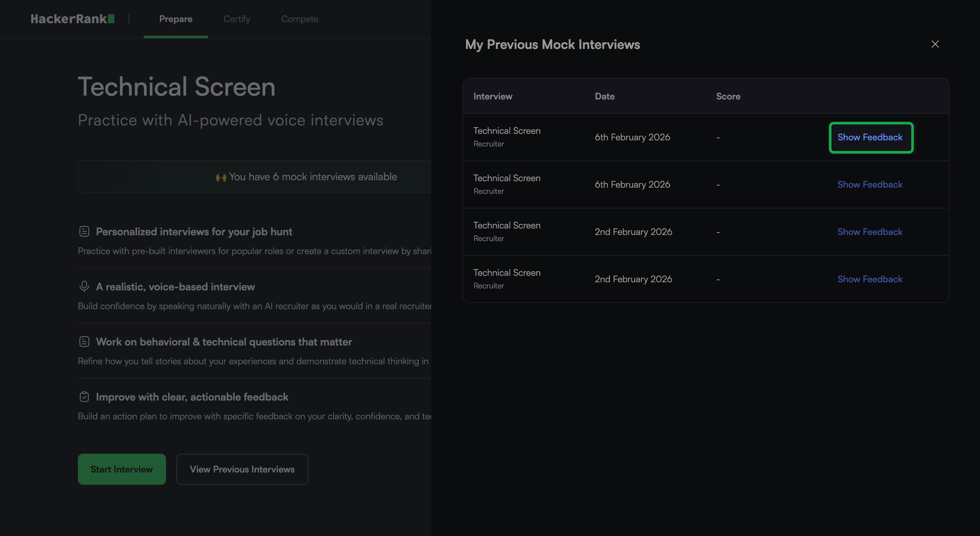Click the document icon beside behavioral questions
The height and width of the screenshot is (536, 980).
pyautogui.click(x=84, y=341)
